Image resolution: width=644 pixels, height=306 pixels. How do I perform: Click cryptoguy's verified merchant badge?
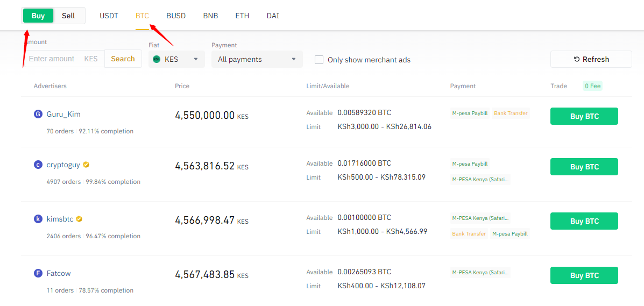(86, 165)
